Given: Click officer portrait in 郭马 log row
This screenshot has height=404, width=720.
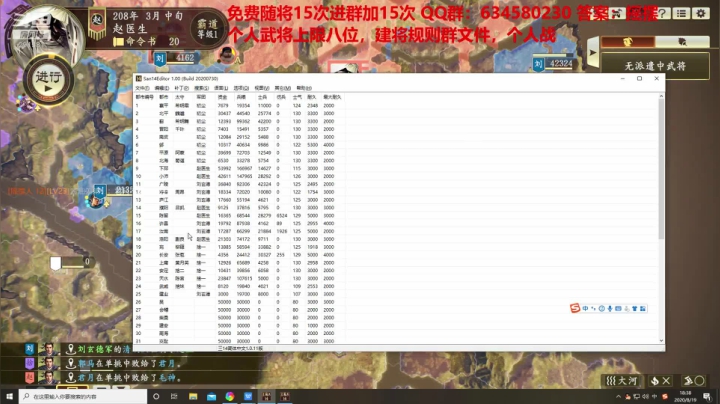Looking at the screenshot, I should [x=49, y=364].
